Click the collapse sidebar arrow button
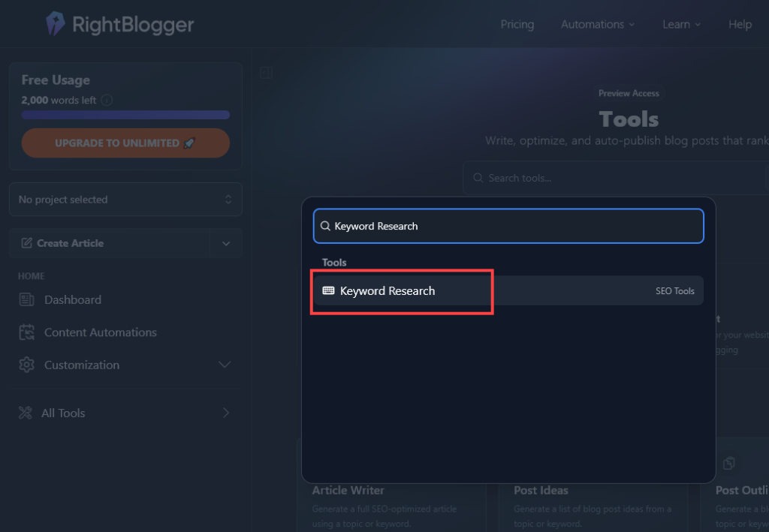 point(267,73)
